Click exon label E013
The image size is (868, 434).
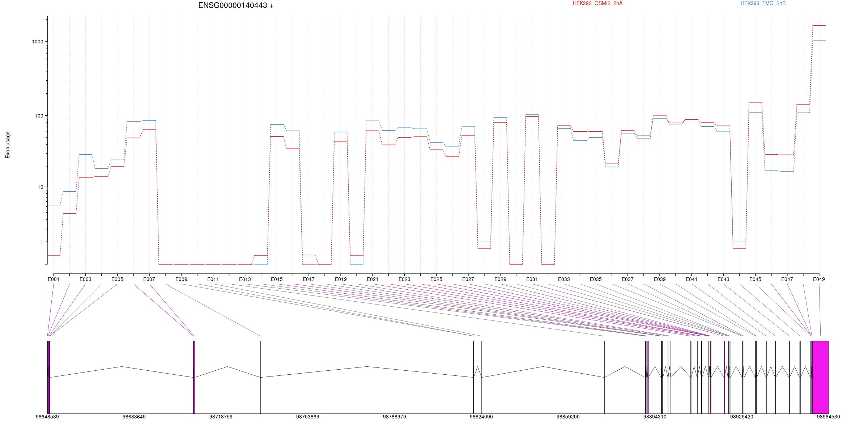[x=245, y=279]
